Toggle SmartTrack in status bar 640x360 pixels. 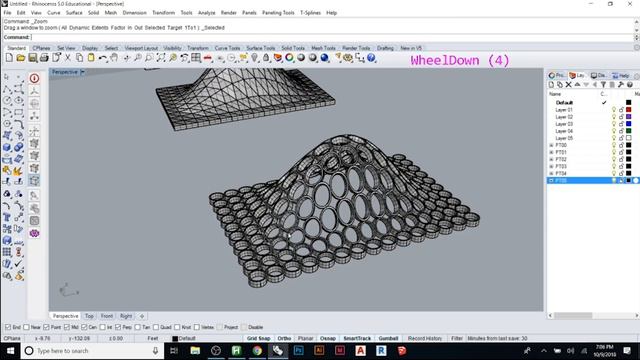pyautogui.click(x=357, y=338)
